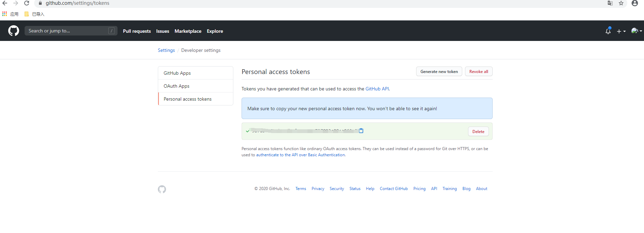644x233 pixels.
Task: Click the slash shortcut hint in search
Action: pyautogui.click(x=112, y=31)
